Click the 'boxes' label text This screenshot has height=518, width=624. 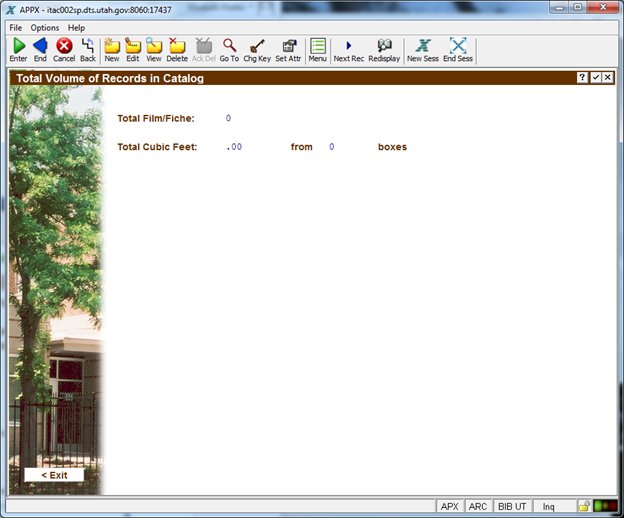392,147
